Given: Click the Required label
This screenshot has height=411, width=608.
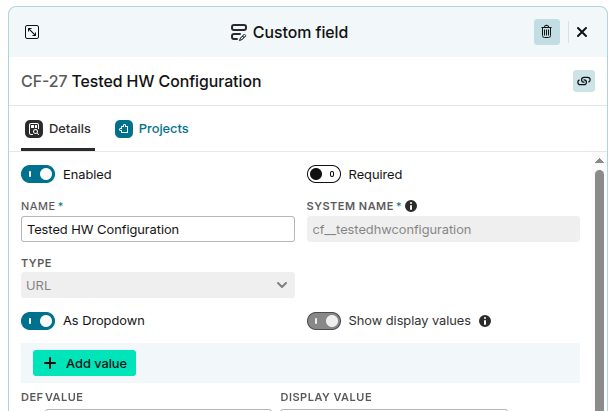Looking at the screenshot, I should tap(375, 174).
